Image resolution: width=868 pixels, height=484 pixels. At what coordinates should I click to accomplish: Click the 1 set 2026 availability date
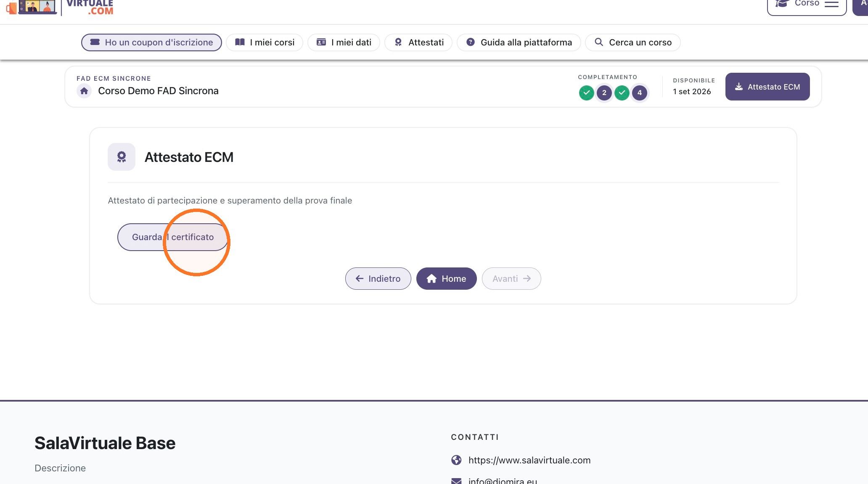pyautogui.click(x=692, y=92)
